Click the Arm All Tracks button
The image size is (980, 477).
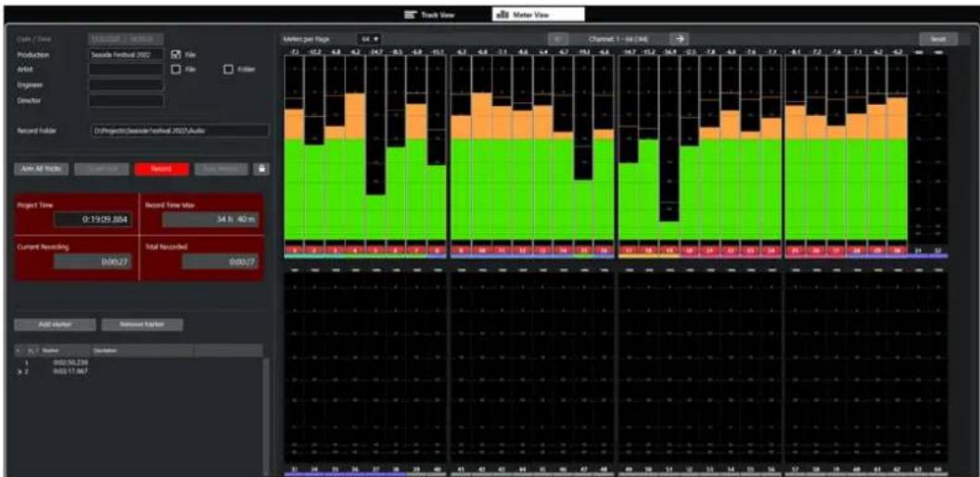pyautogui.click(x=41, y=169)
